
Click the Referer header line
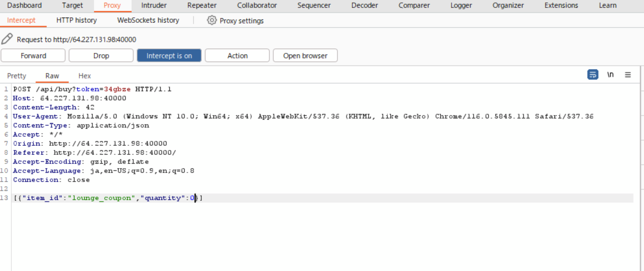(95, 152)
